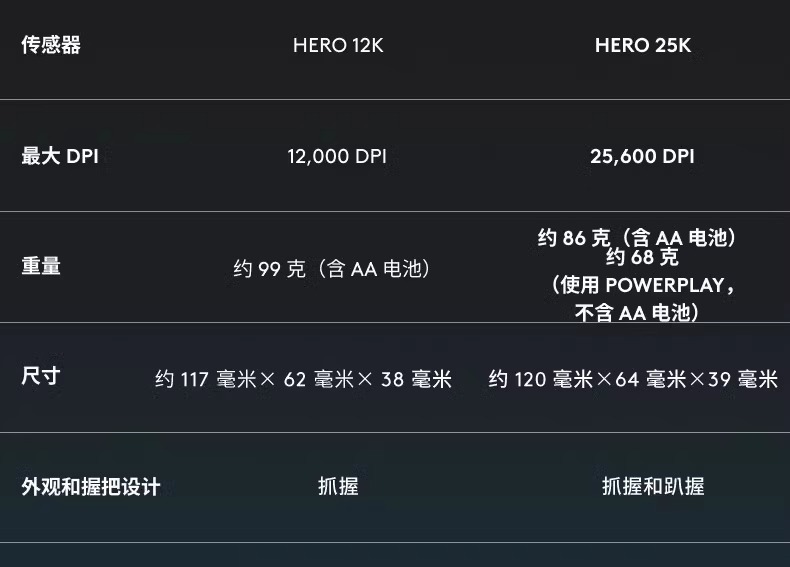Select the 约 120 毫米 dimensions text
Screen dimensions: 790x567
[x=541, y=379]
